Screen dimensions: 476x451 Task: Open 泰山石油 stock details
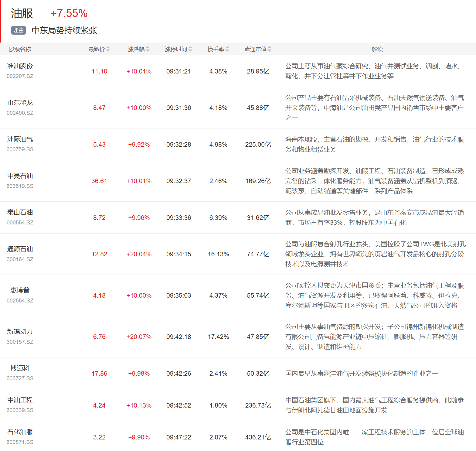click(x=20, y=213)
